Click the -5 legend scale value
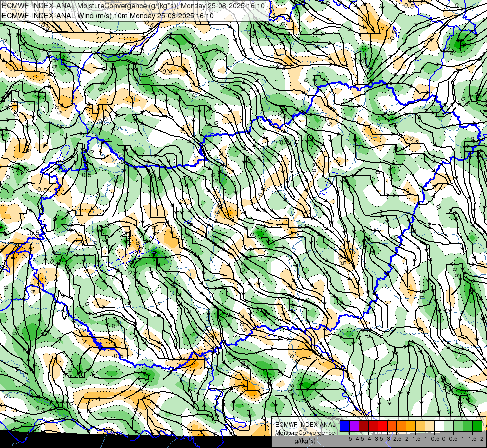487x448 pixels. click(349, 439)
